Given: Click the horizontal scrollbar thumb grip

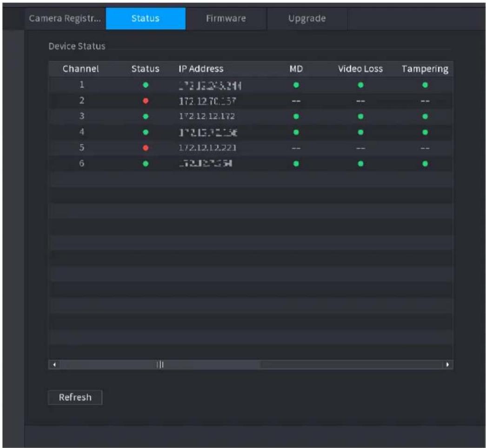Looking at the screenshot, I should tap(160, 365).
